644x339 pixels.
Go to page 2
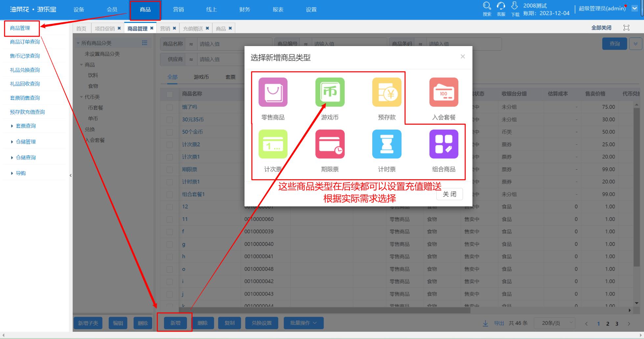point(608,324)
